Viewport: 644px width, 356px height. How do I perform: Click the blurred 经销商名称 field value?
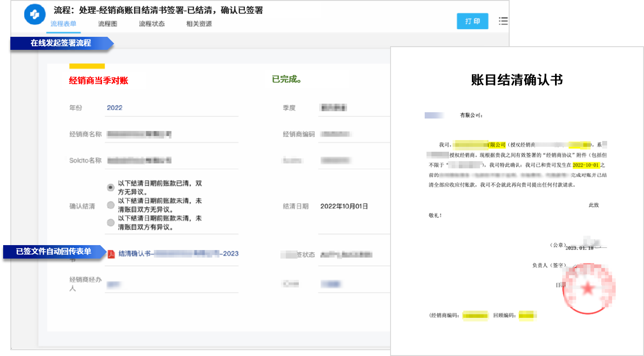[140, 134]
